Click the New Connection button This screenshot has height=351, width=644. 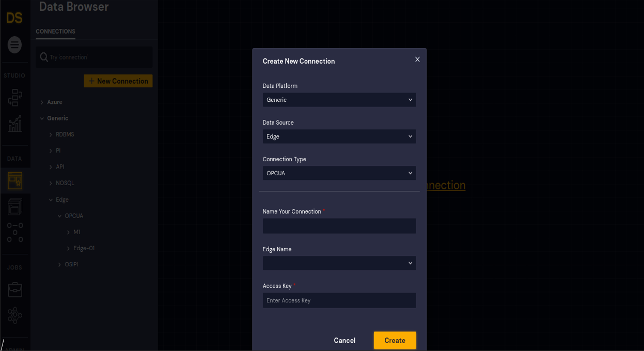[x=118, y=81]
